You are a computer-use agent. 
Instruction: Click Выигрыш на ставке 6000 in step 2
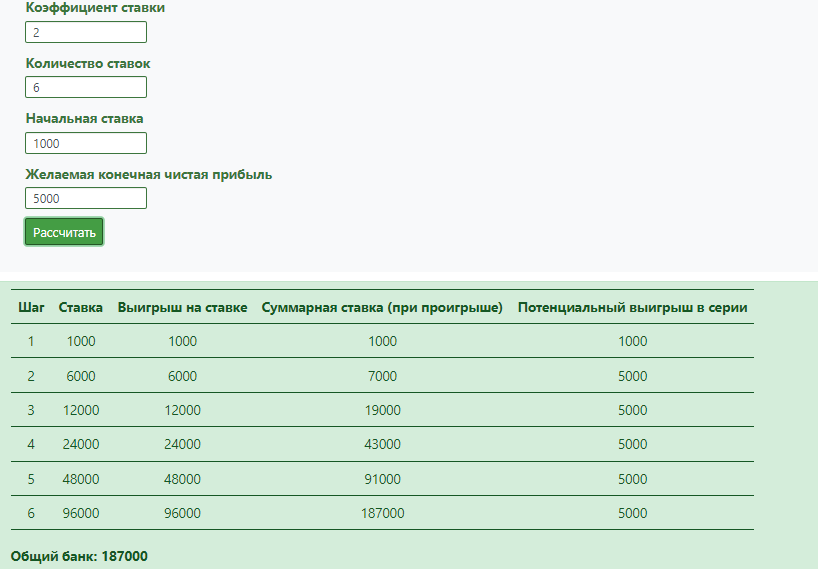(x=183, y=376)
